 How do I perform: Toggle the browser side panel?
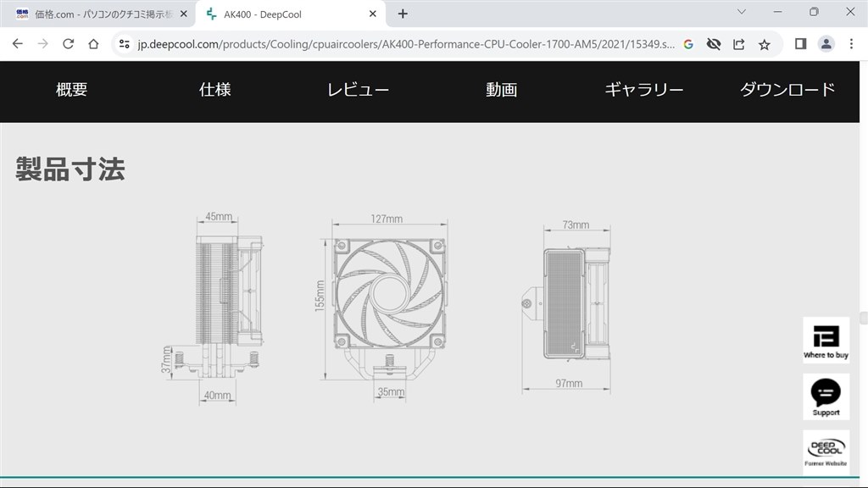(x=800, y=44)
